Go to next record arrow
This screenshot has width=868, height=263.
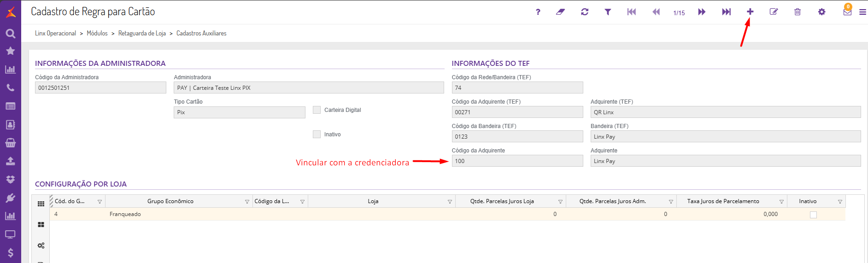point(702,12)
